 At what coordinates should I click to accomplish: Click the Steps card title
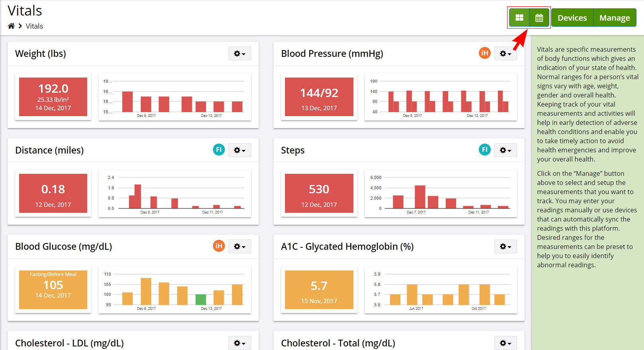[x=293, y=150]
